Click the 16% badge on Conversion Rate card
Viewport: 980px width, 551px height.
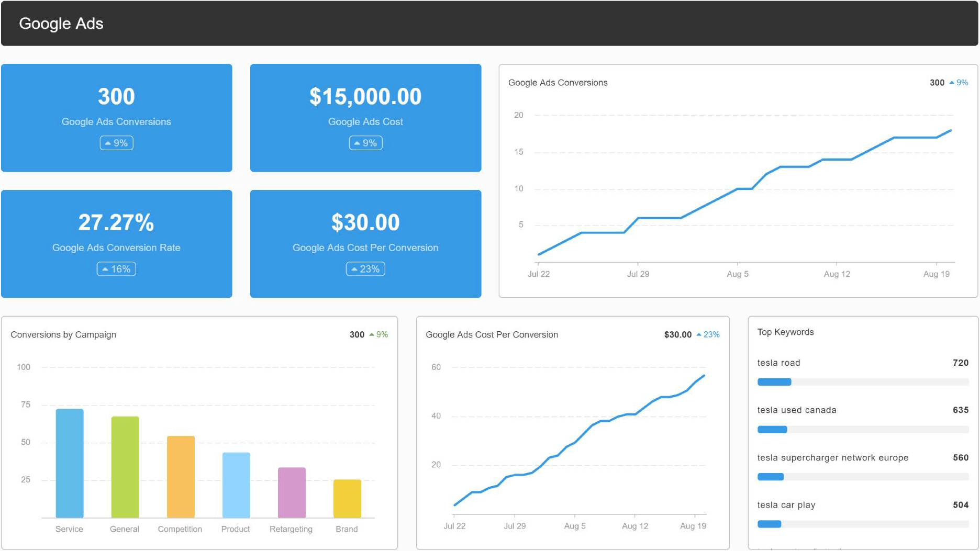tap(116, 268)
